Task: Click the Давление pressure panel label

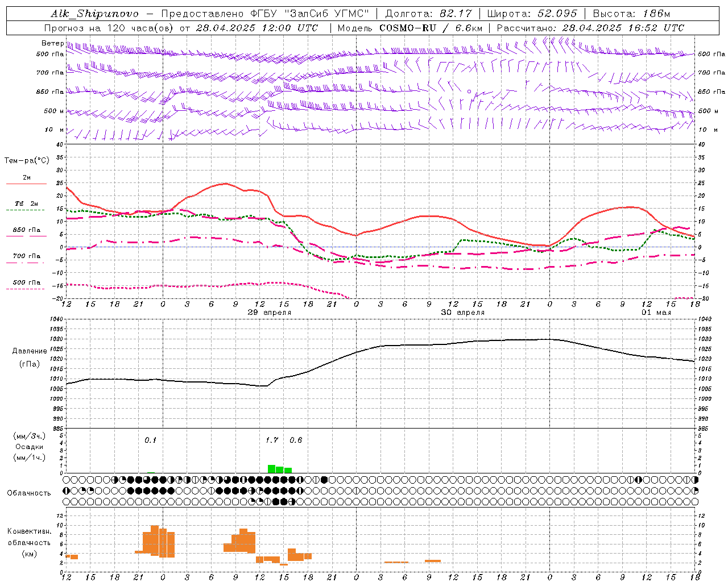Action: pos(30,351)
